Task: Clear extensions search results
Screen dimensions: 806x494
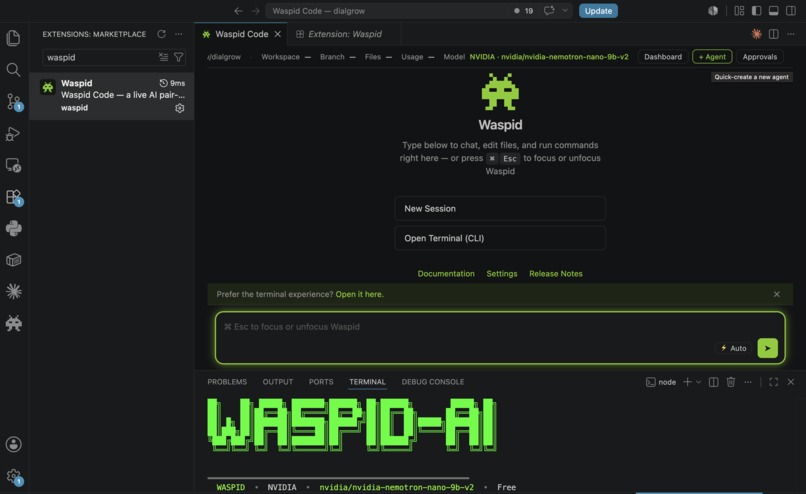Action: tap(163, 57)
